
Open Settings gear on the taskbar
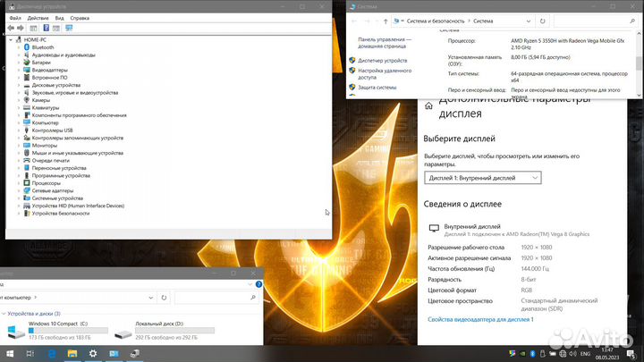[x=93, y=353]
